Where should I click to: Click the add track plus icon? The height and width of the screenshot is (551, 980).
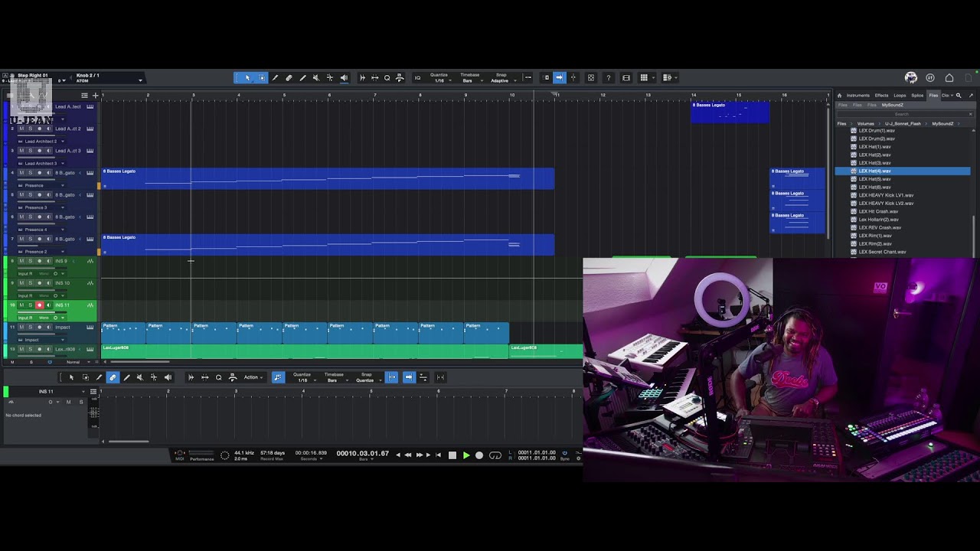click(95, 96)
